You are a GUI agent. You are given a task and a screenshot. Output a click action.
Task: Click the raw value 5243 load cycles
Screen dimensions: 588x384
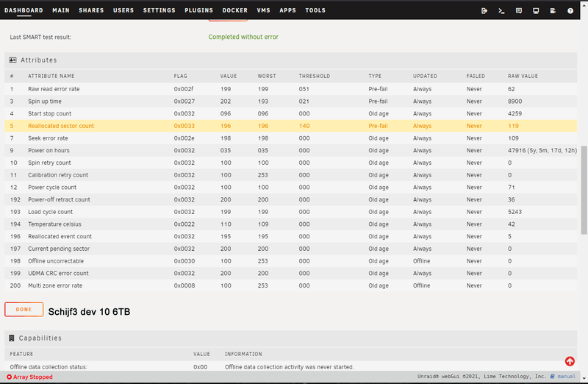click(x=514, y=212)
